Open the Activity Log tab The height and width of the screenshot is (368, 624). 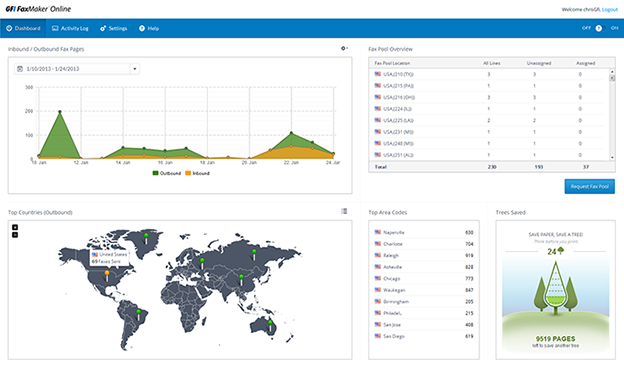[x=70, y=28]
